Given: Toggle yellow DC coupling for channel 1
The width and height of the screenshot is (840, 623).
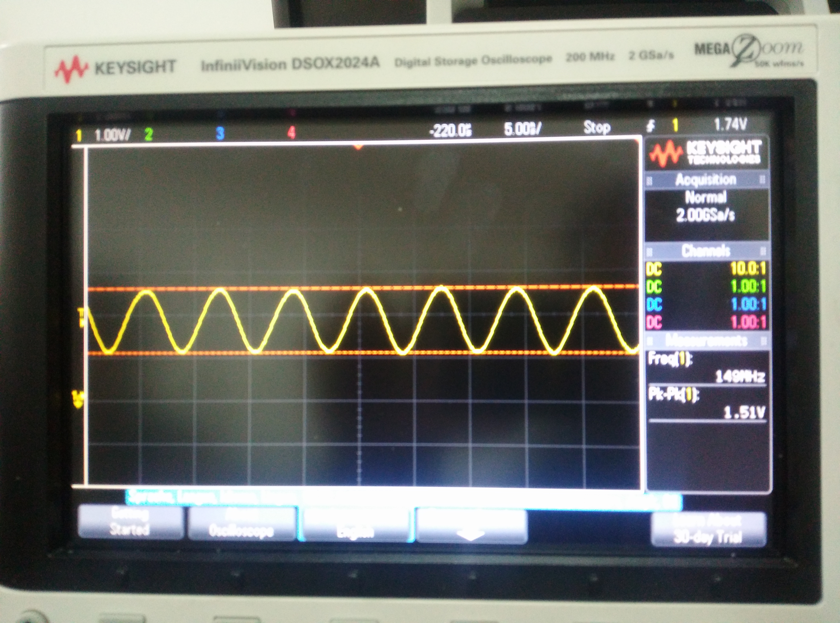Looking at the screenshot, I should [x=654, y=270].
